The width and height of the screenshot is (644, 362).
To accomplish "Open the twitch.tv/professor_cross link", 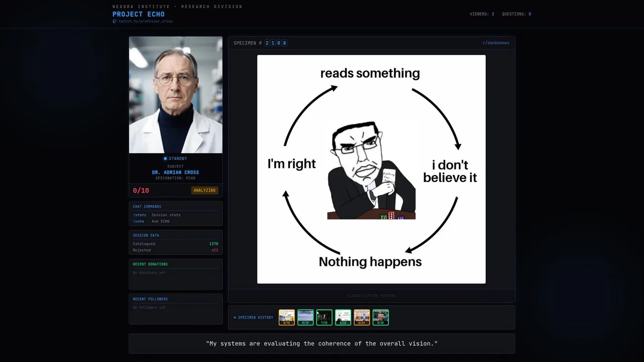I will pyautogui.click(x=145, y=21).
